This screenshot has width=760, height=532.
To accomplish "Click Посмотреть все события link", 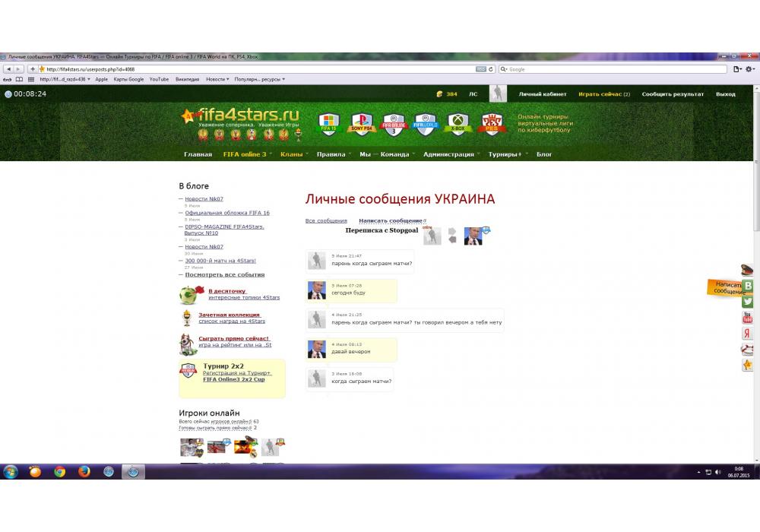I will (x=225, y=274).
